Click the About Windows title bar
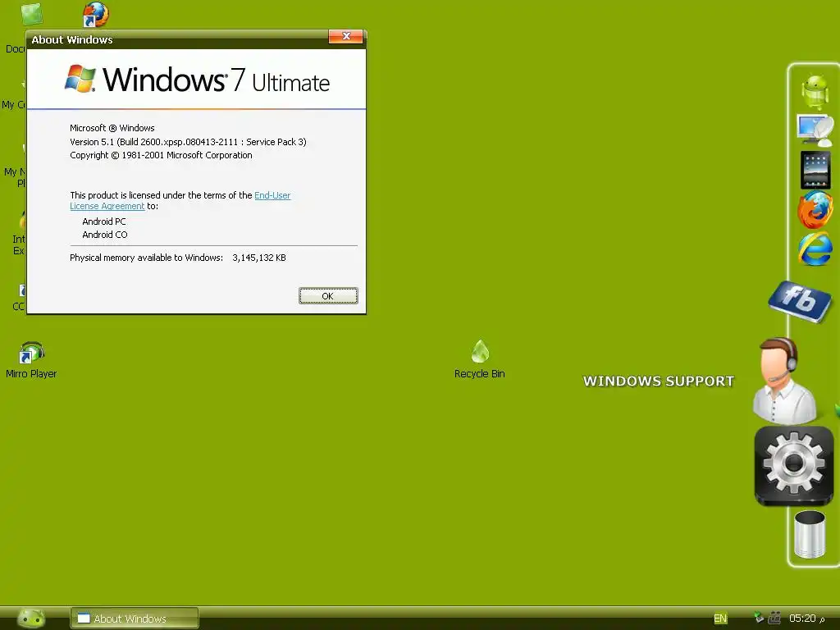 177,39
